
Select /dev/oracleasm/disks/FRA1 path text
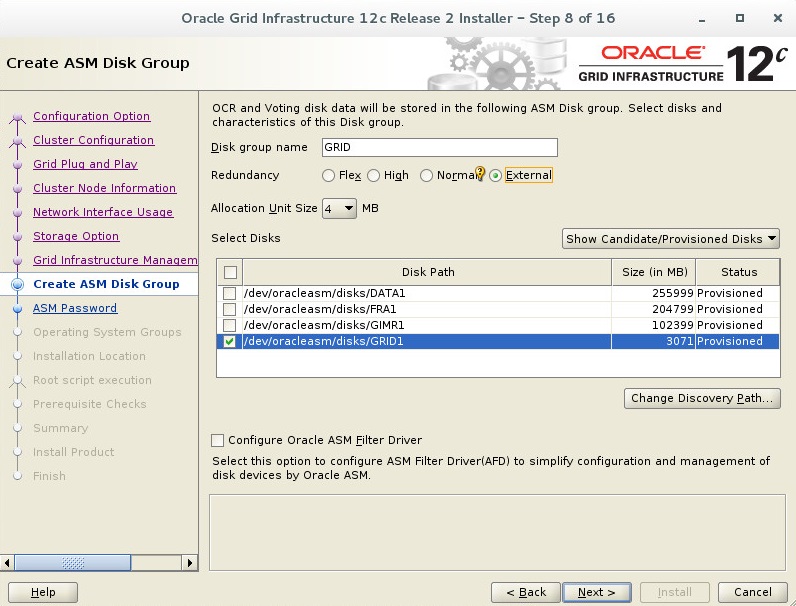(x=320, y=309)
